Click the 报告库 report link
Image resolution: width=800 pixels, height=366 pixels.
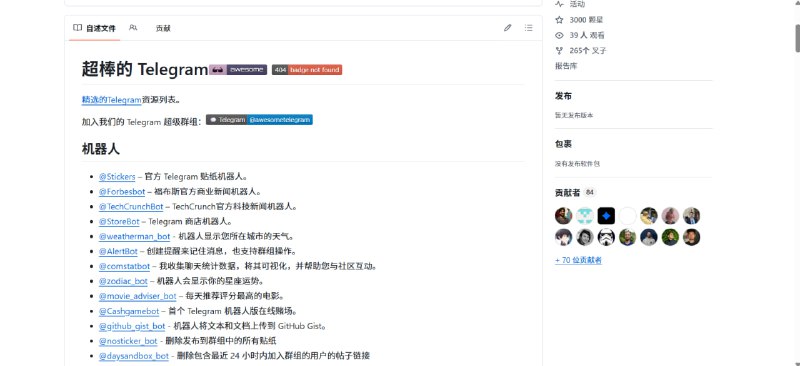(x=566, y=66)
